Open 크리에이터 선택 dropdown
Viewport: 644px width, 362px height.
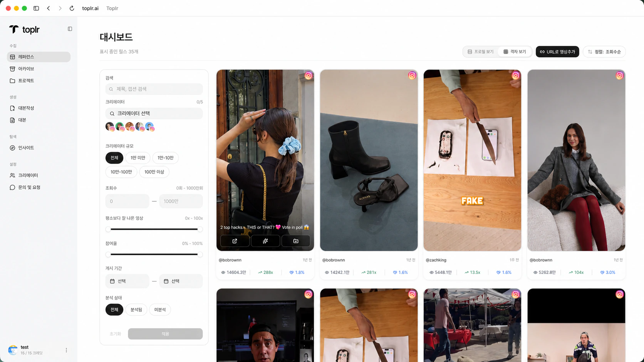154,113
